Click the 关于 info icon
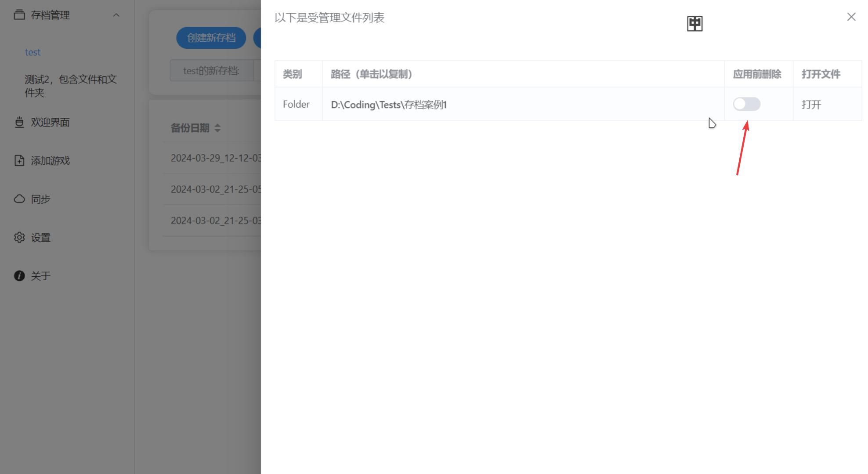The image size is (868, 474). tap(19, 275)
